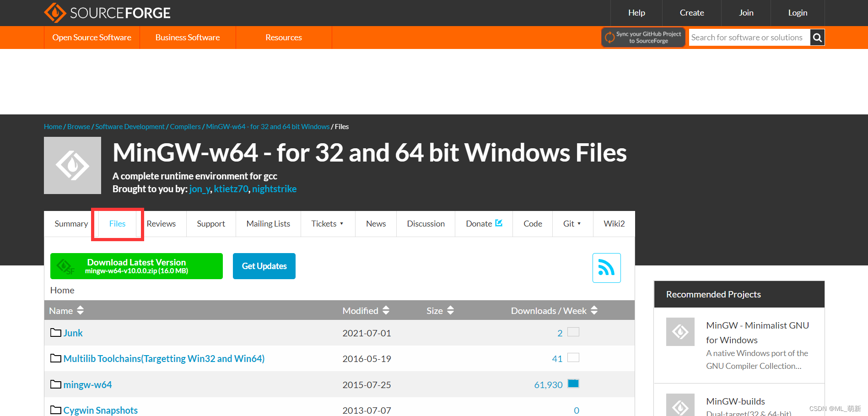This screenshot has width=868, height=416.
Task: Click the Browse breadcrumb link
Action: coord(79,127)
